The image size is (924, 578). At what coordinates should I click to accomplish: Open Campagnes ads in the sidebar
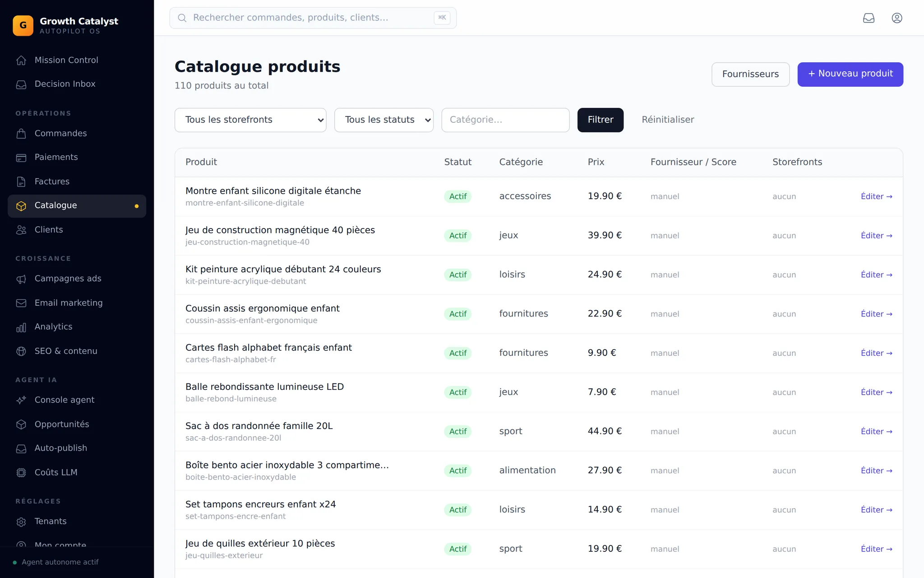77,279
